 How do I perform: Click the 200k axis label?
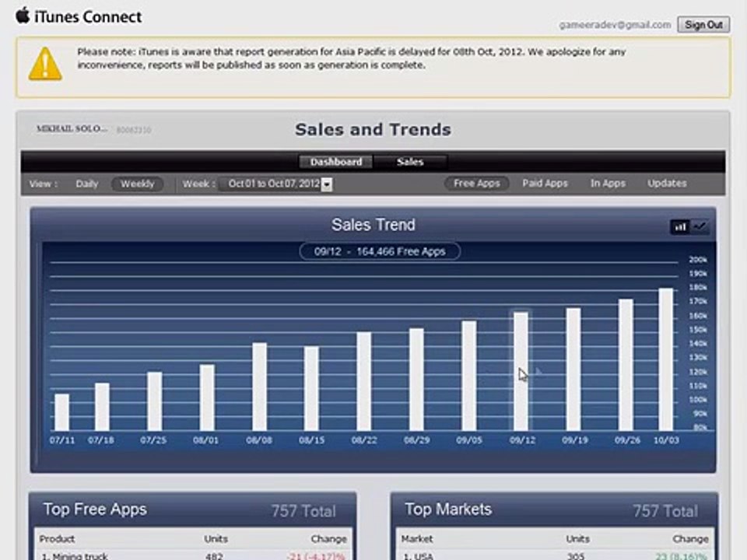pyautogui.click(x=698, y=260)
